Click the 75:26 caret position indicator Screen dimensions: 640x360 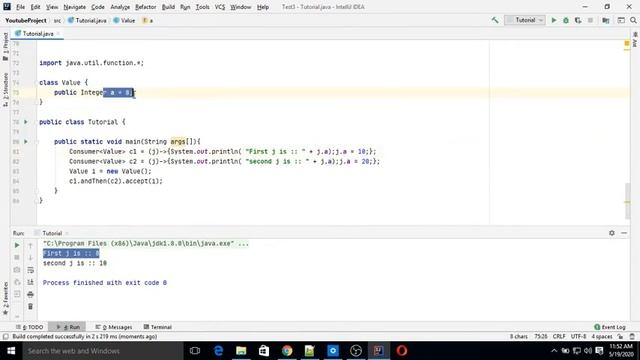(540, 337)
